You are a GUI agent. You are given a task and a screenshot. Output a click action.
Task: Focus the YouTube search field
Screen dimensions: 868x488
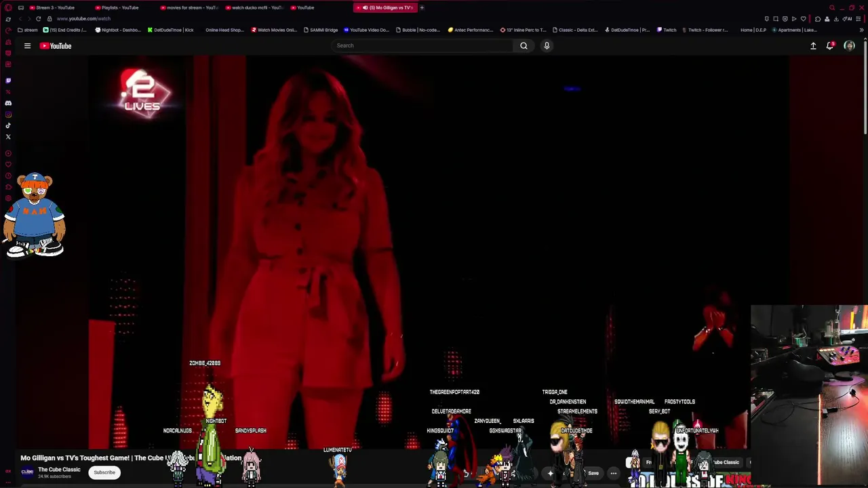pos(422,45)
